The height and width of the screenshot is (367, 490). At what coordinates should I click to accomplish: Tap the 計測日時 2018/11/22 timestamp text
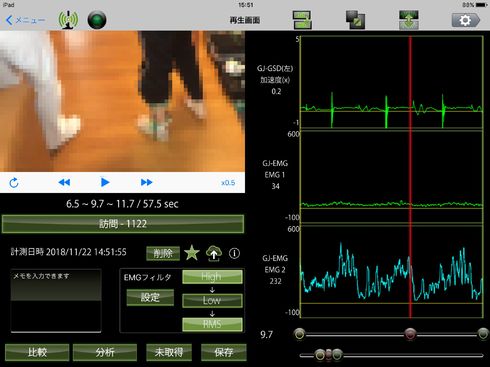pos(69,252)
